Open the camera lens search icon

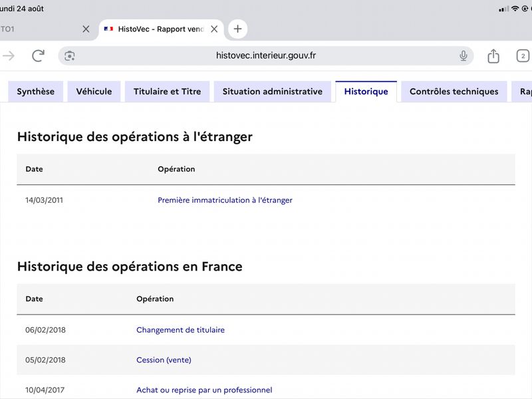(x=70, y=56)
